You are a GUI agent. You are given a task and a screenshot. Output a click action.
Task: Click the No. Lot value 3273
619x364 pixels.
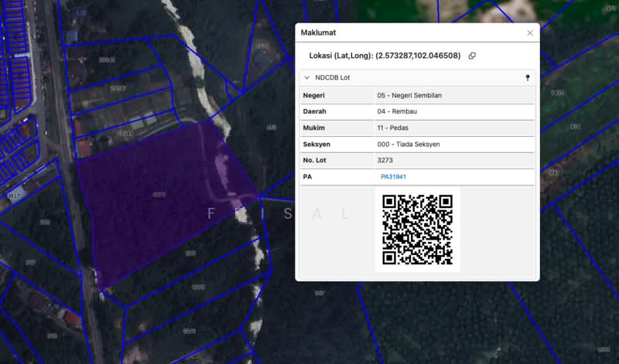pyautogui.click(x=385, y=160)
